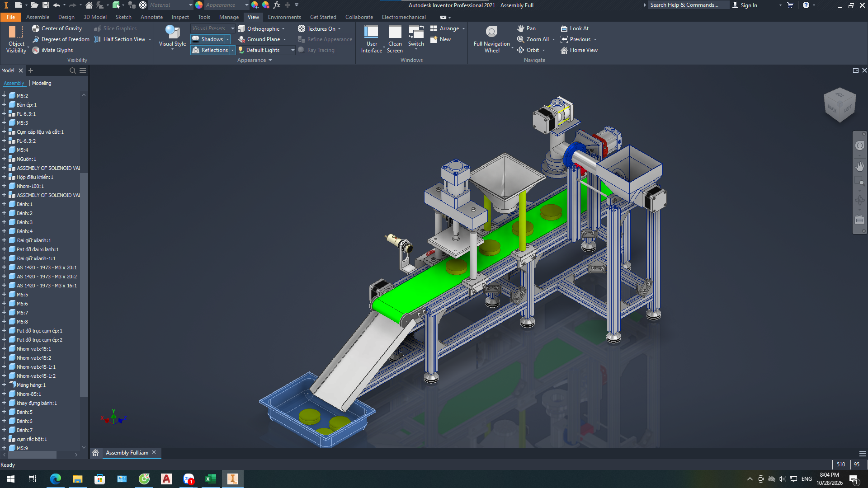Click the ViewCube in the viewport

coord(840,105)
